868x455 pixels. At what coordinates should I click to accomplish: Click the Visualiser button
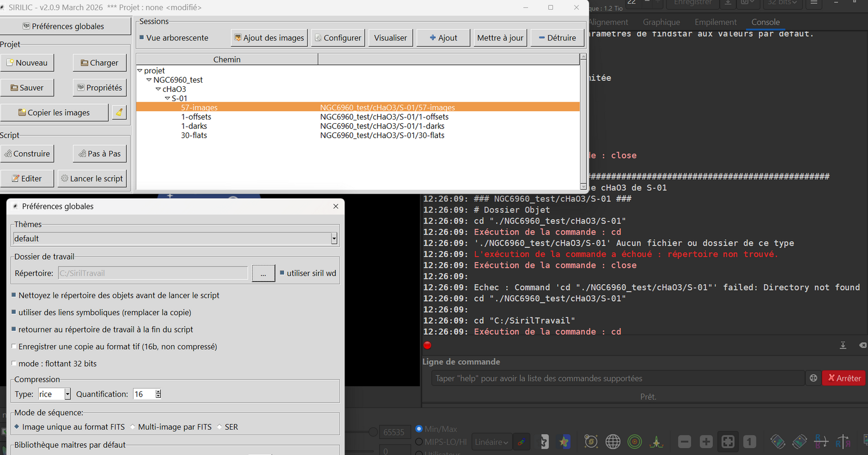tap(391, 38)
